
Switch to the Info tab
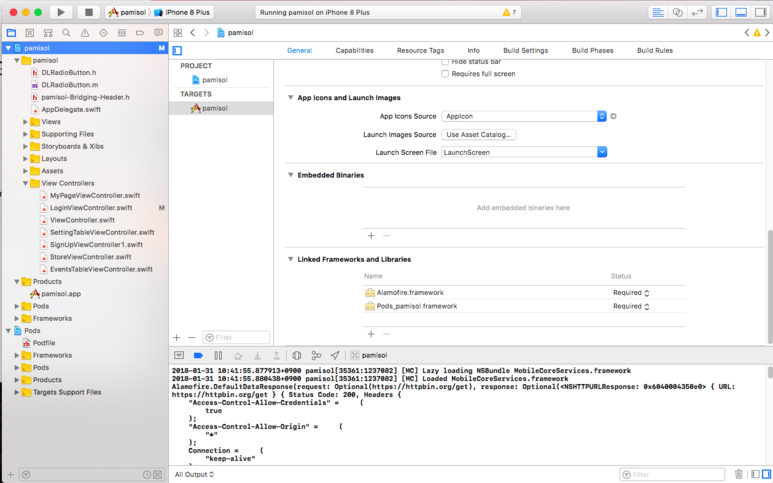point(473,50)
